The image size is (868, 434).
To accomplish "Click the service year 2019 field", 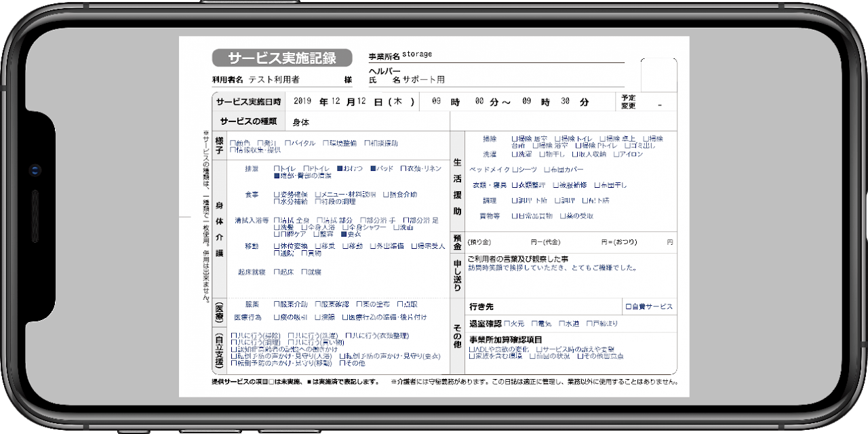I will click(302, 102).
